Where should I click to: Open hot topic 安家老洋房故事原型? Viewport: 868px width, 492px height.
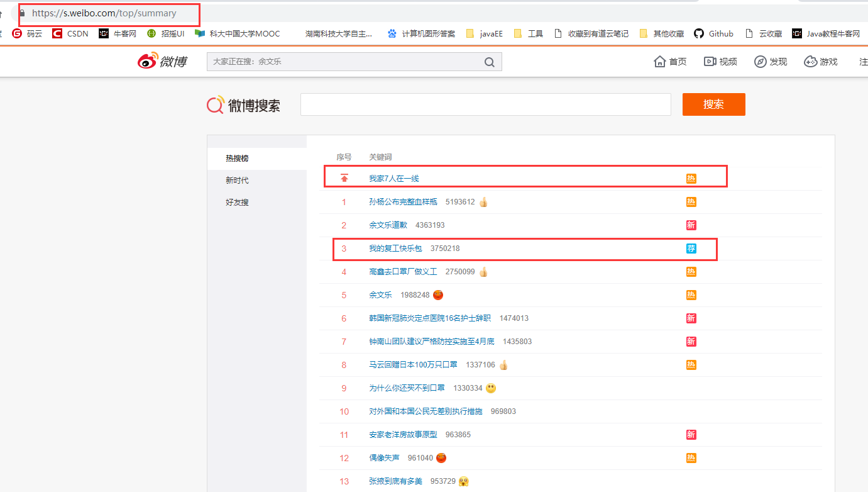tap(403, 435)
